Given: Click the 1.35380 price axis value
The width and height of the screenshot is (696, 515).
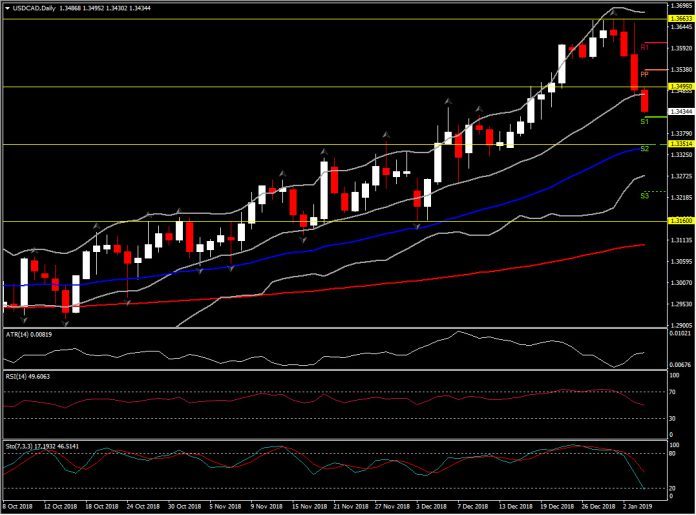Looking at the screenshot, I should [681, 70].
